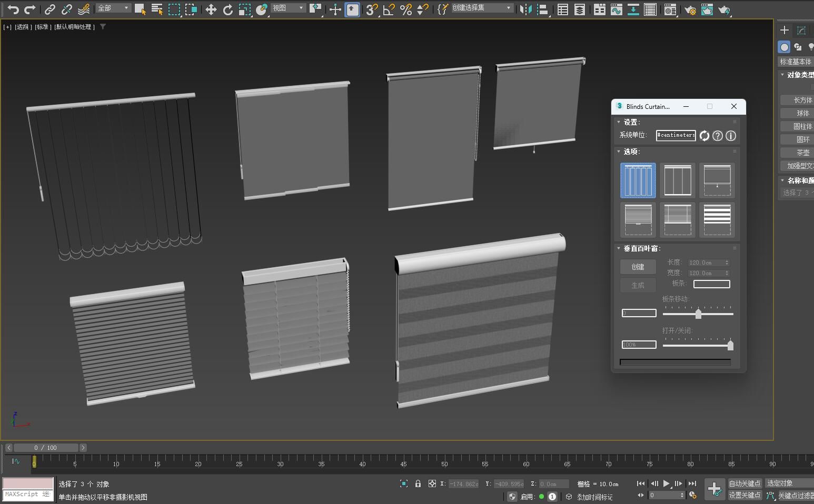Open Select by Name list icon
The height and width of the screenshot is (504, 814).
[x=157, y=9]
